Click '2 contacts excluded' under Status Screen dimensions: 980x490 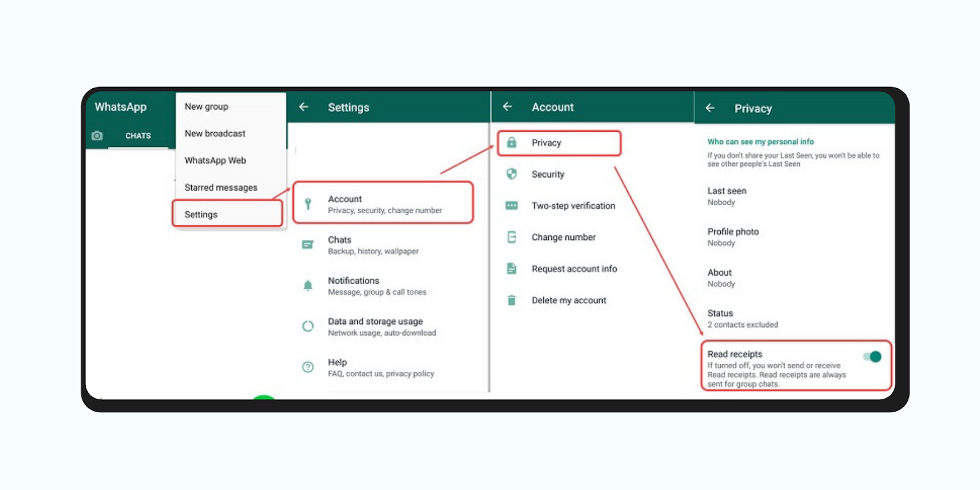coord(742,325)
